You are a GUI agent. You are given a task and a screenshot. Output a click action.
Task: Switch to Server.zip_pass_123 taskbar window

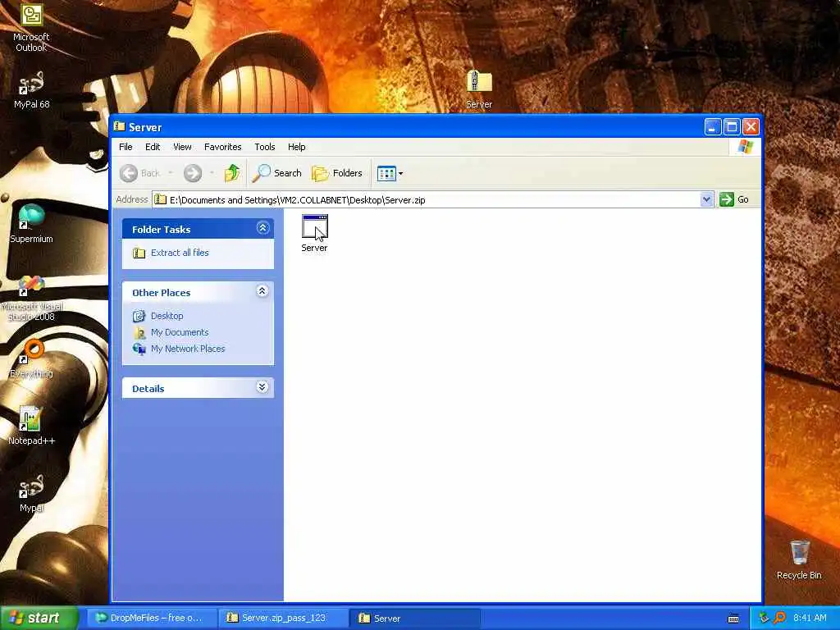[x=283, y=618]
